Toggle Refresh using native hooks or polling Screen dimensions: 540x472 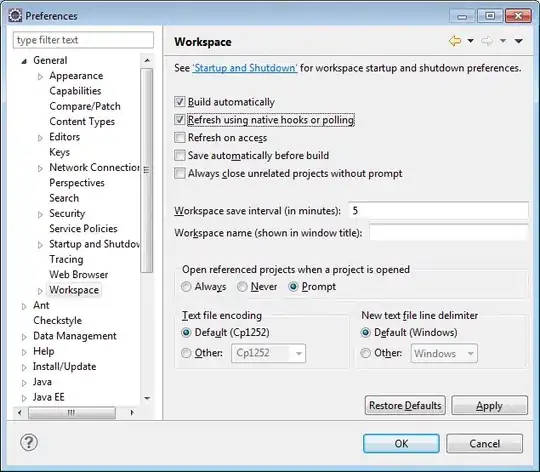pos(179,119)
